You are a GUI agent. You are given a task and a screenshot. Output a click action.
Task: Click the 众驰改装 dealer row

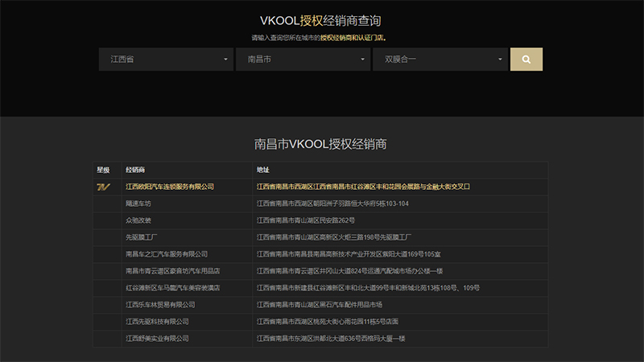(138, 220)
